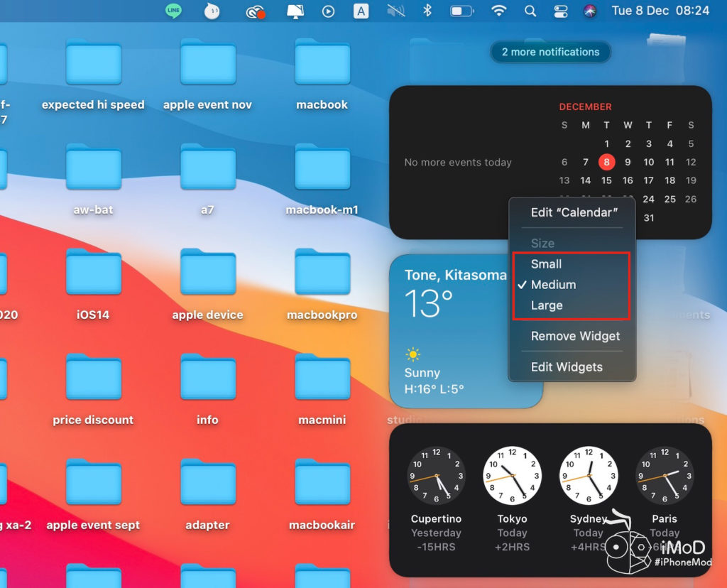
Task: Open the battery status icon
Action: 461,11
